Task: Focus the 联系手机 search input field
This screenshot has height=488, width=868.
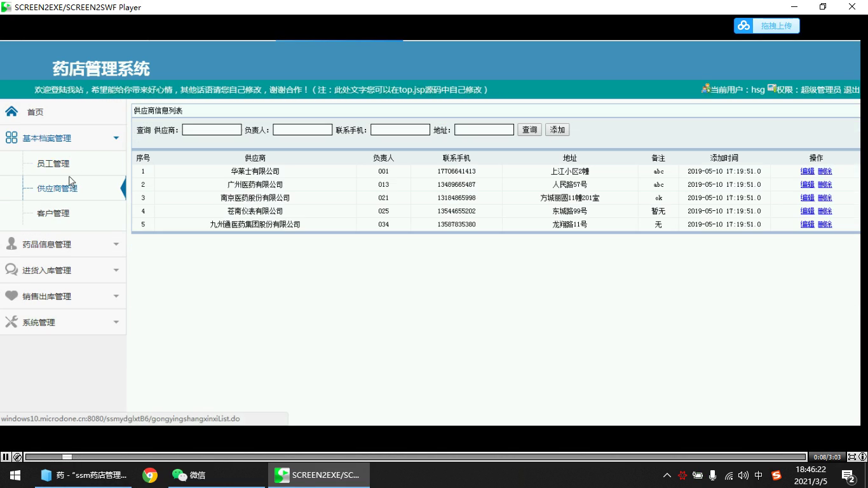Action: 400,130
